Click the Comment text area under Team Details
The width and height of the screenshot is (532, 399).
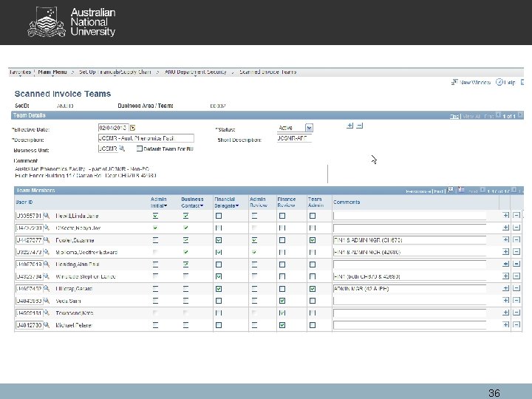click(171, 174)
